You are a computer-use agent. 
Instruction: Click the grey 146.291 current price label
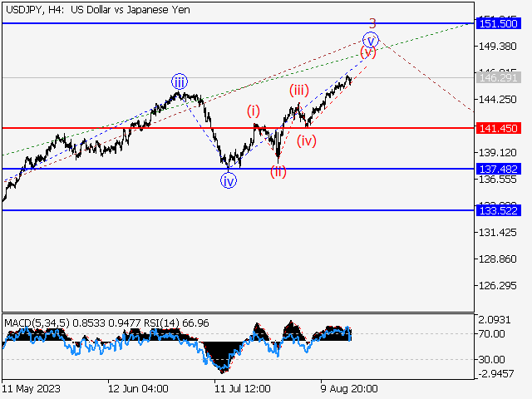pos(498,78)
